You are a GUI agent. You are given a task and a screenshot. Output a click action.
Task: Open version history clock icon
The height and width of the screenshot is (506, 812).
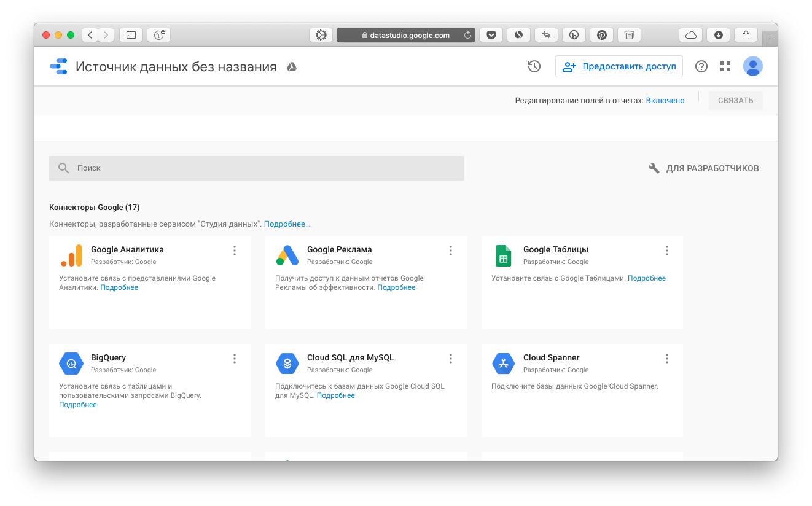coord(534,66)
